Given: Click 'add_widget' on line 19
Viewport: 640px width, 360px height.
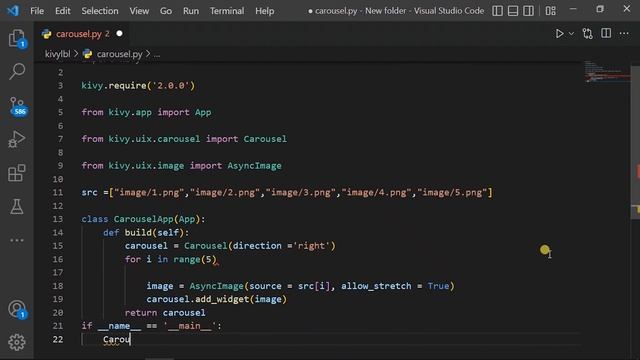Looking at the screenshot, I should (222, 299).
